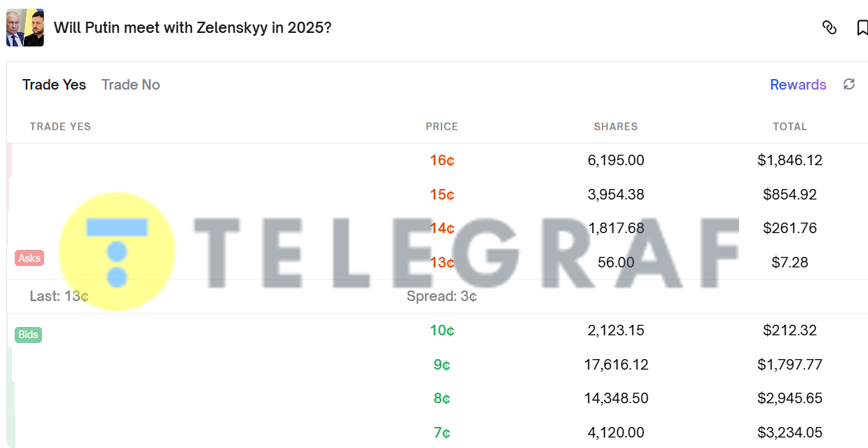Select the 7¢ bid price
The height and width of the screenshot is (448, 868).
442,433
